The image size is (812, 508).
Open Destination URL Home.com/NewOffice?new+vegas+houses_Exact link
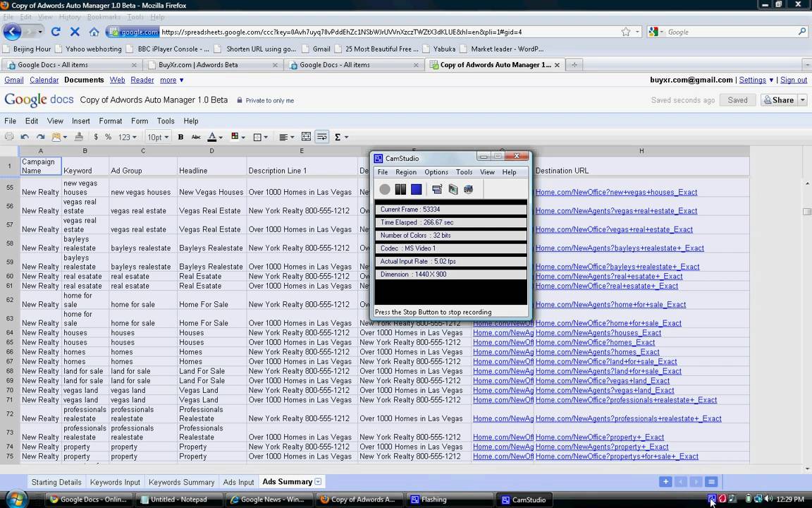616,192
